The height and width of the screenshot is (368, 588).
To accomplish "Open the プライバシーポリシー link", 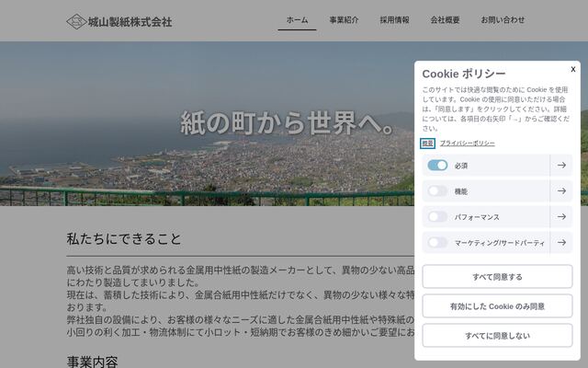I will pyautogui.click(x=468, y=144).
